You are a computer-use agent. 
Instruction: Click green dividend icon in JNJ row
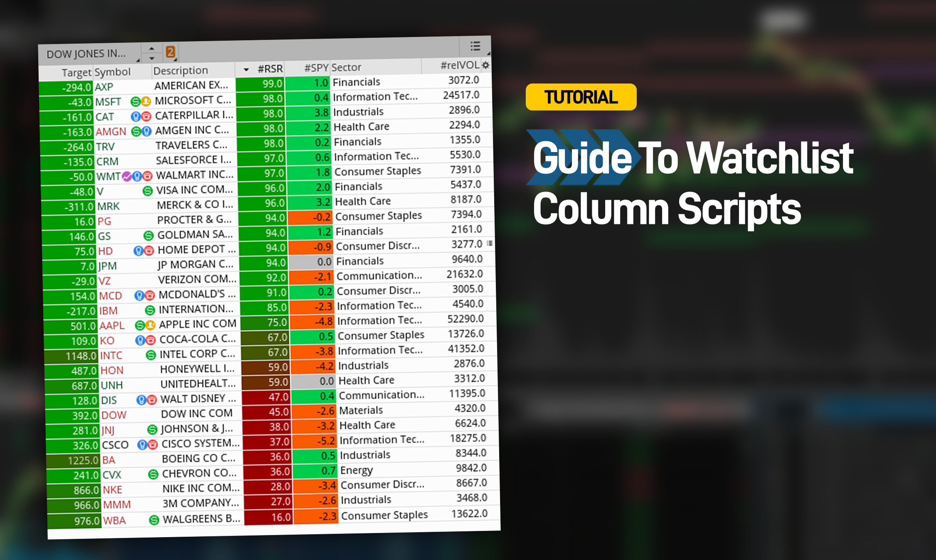(x=153, y=430)
